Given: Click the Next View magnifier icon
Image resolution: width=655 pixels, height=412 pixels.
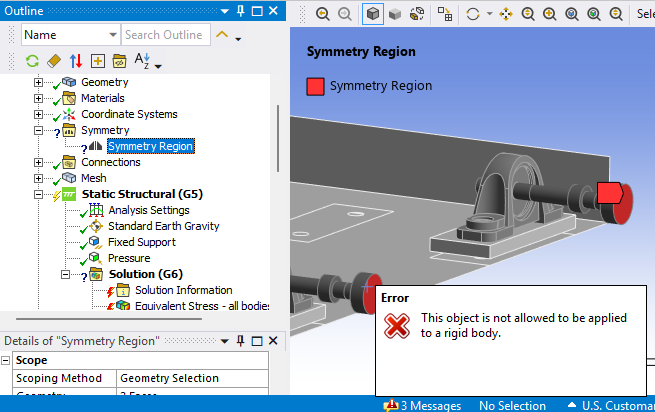Looking at the screenshot, I should pos(345,14).
